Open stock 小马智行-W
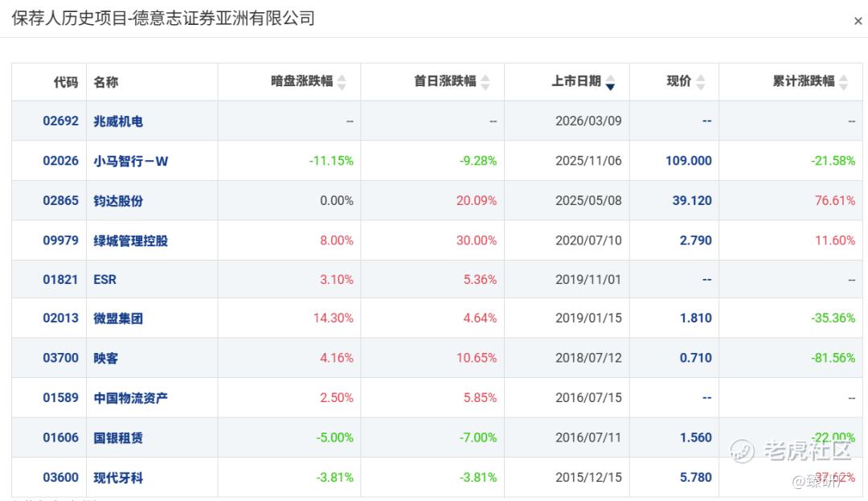The width and height of the screenshot is (868, 501). pyautogui.click(x=131, y=161)
